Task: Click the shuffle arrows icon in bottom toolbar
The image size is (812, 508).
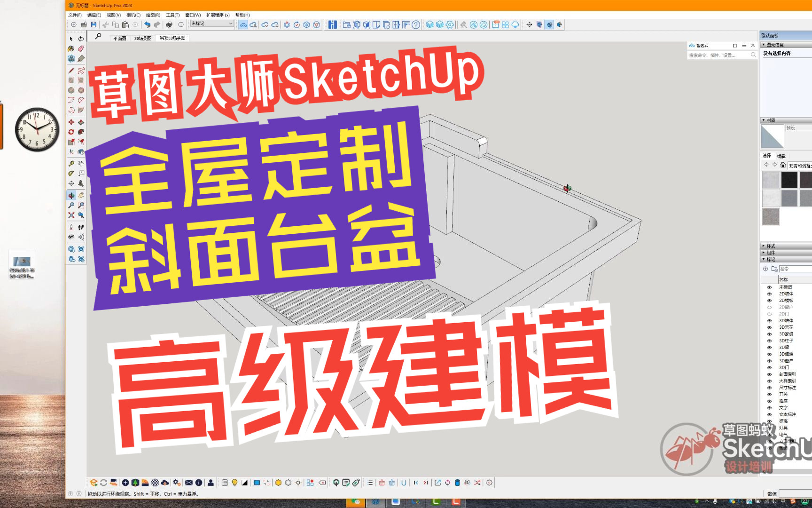Action: pos(477,483)
